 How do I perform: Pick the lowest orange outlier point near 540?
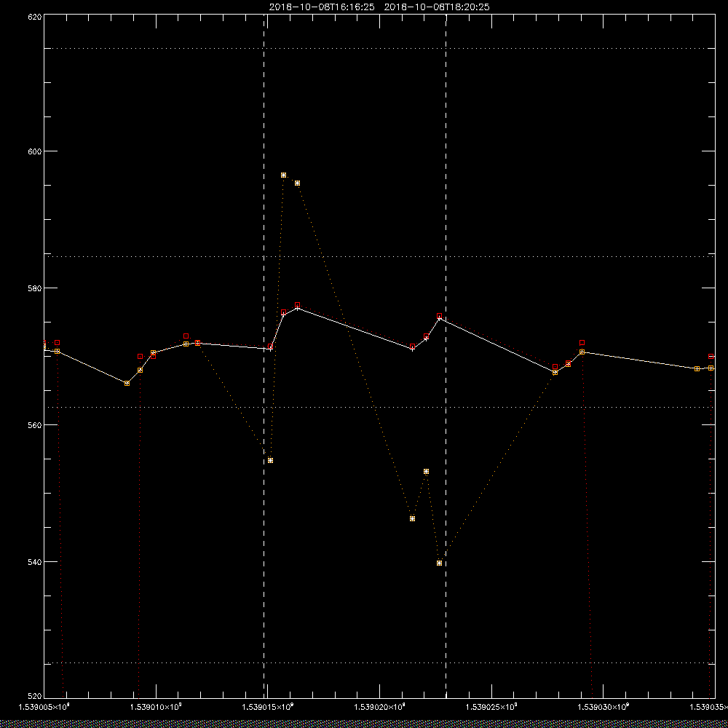tap(439, 563)
